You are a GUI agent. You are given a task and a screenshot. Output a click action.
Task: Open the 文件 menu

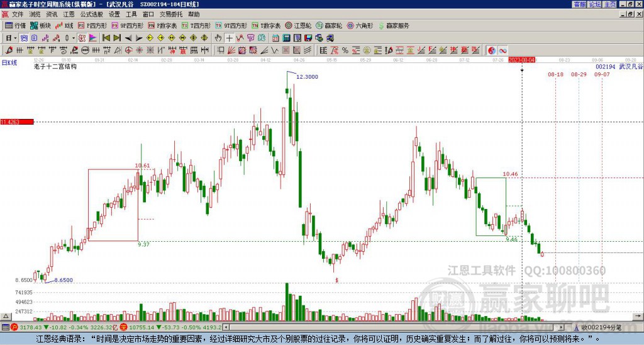point(18,14)
